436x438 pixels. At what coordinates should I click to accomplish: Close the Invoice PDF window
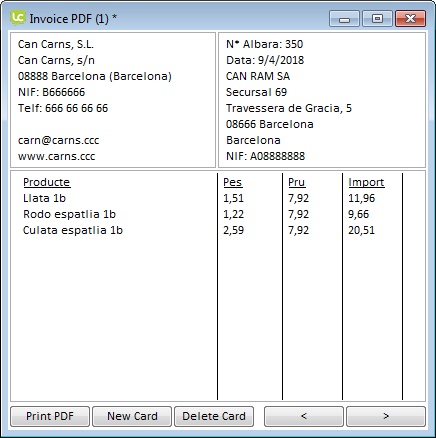[410, 18]
